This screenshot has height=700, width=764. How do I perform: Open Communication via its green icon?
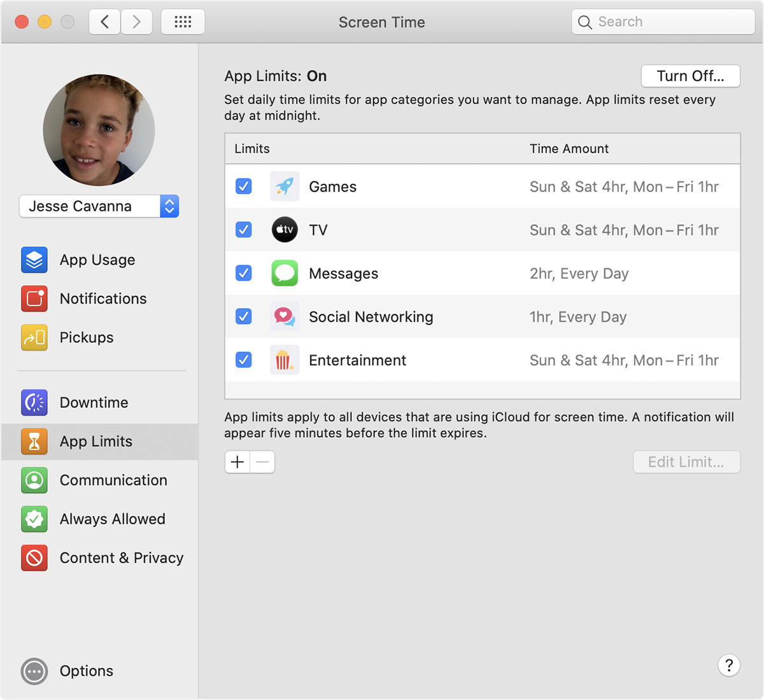click(34, 480)
